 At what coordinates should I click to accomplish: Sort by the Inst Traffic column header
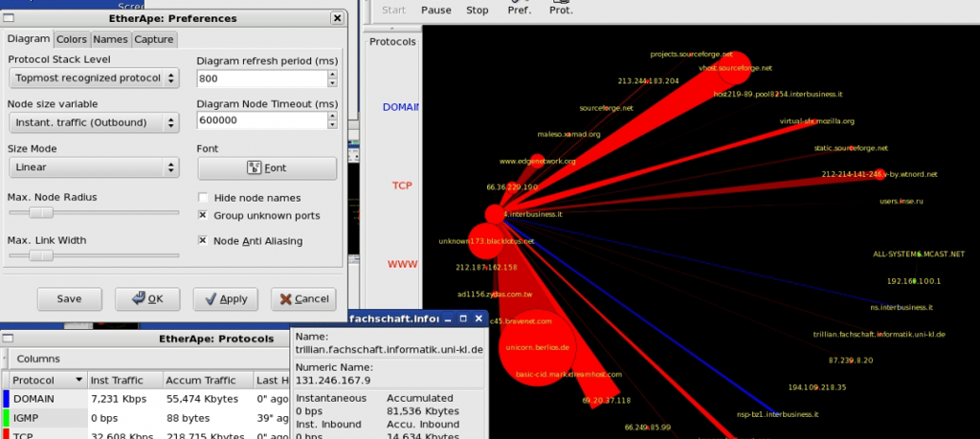coord(123,380)
